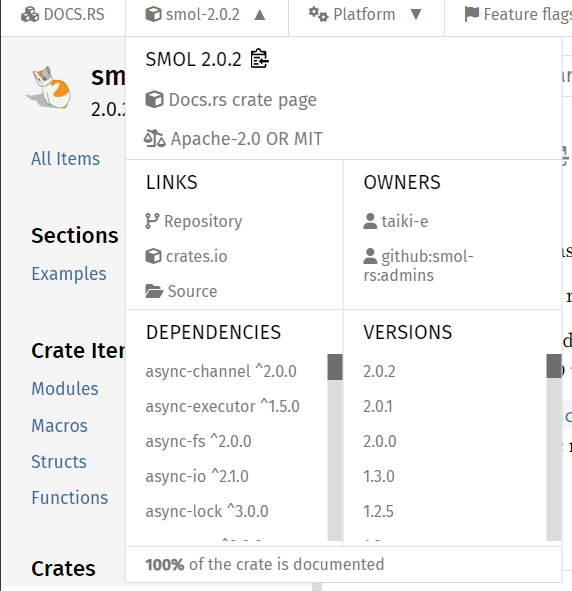Click the Versions list scrollbar thumb
Screen dimensions: 572x591
554,366
